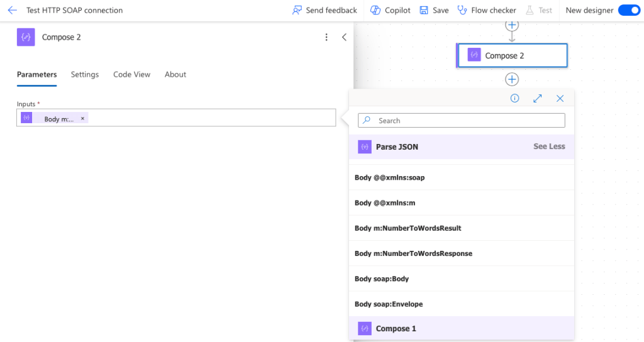
Task: Save the flow
Action: [434, 10]
